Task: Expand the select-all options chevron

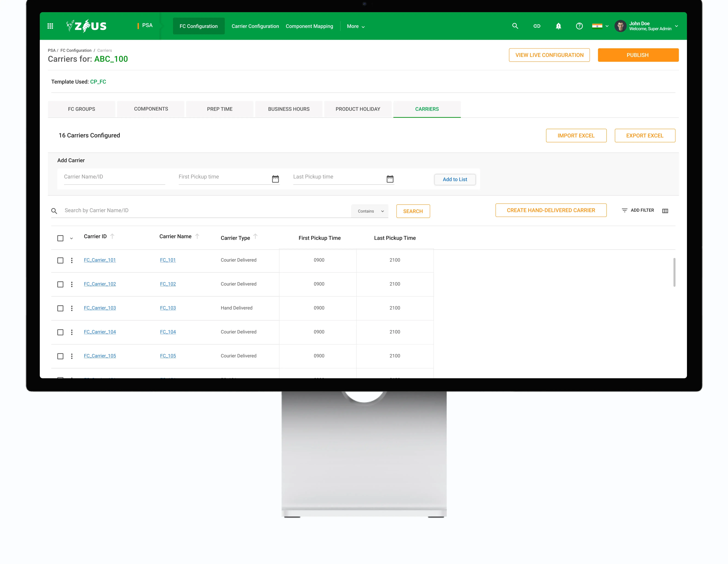Action: click(x=71, y=239)
